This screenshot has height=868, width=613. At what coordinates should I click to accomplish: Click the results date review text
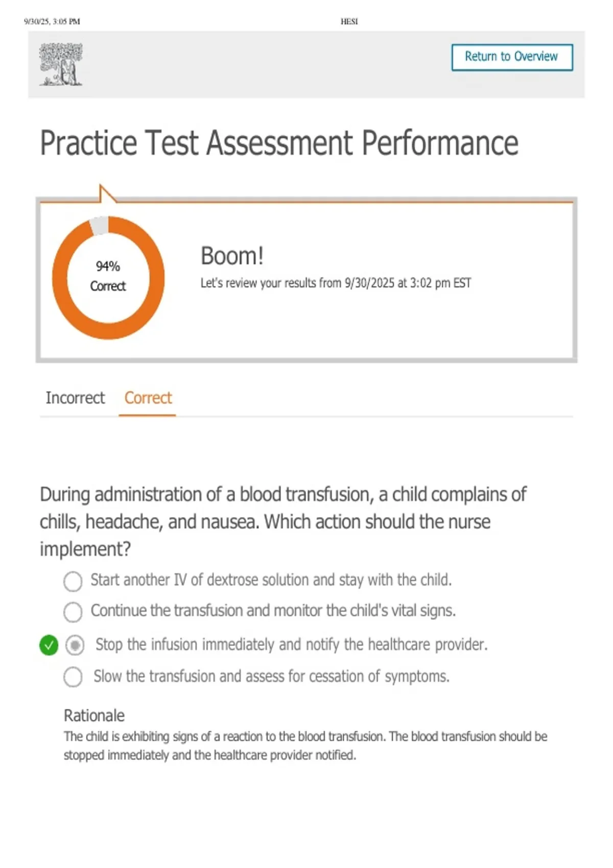336,283
